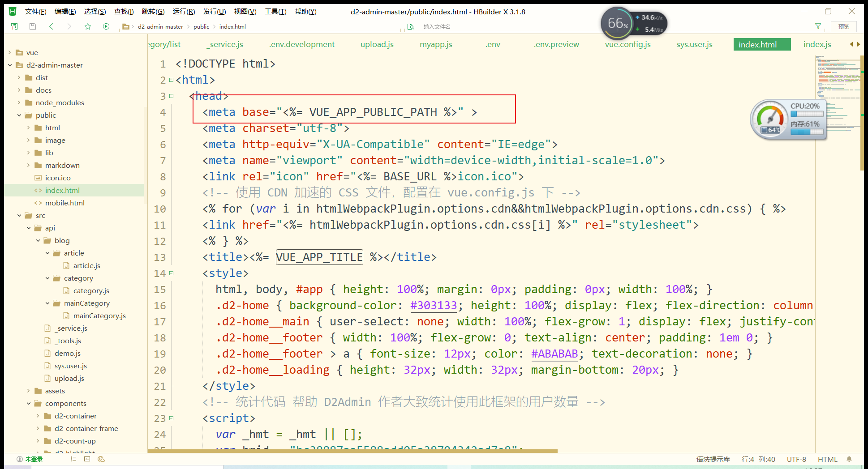Click the user account icon in status bar
The height and width of the screenshot is (469, 868).
20,459
